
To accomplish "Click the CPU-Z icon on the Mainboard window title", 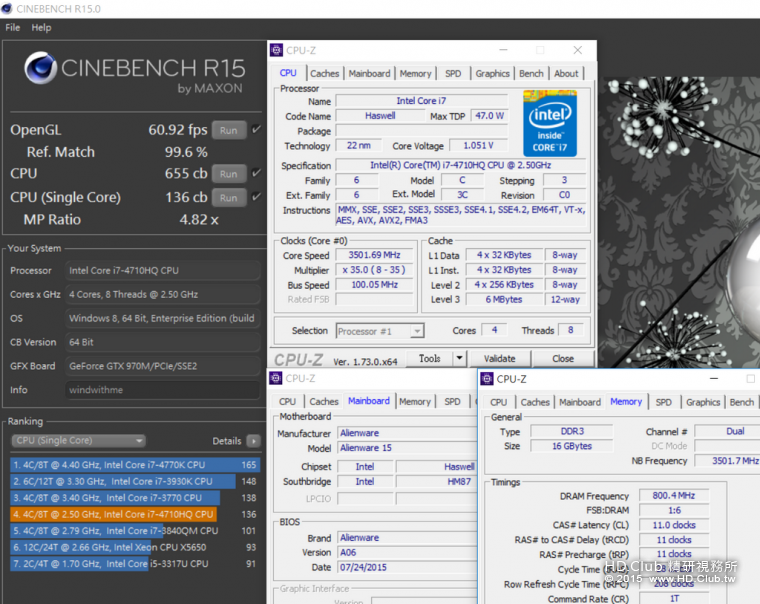I will (276, 378).
